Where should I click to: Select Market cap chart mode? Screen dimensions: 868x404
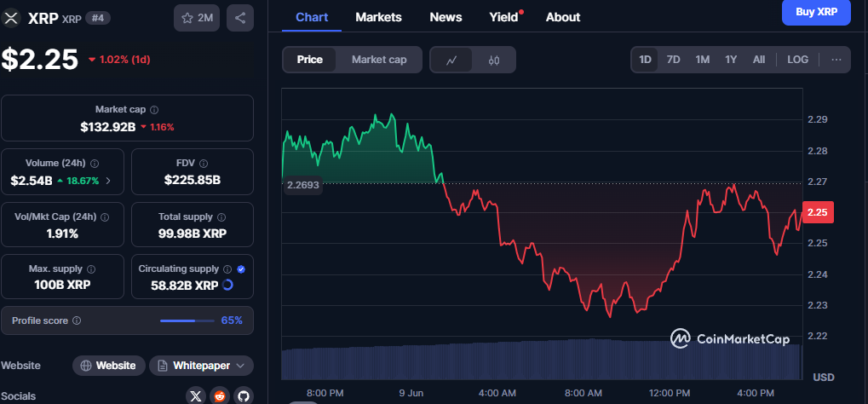[x=379, y=60]
